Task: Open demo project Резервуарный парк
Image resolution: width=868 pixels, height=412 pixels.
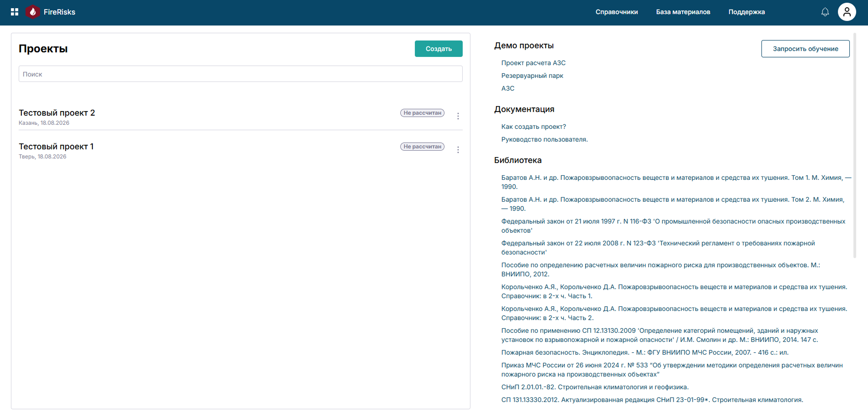Action: point(532,76)
